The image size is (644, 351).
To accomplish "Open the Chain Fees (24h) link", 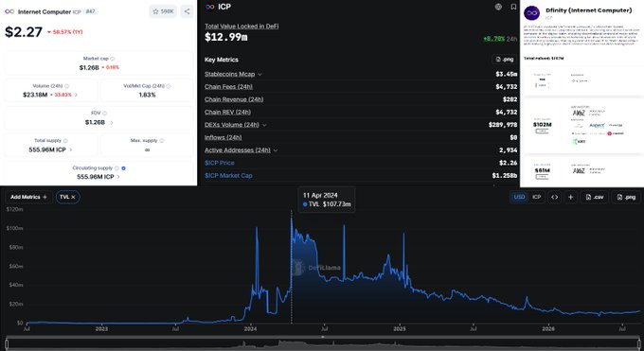I will [x=228, y=87].
